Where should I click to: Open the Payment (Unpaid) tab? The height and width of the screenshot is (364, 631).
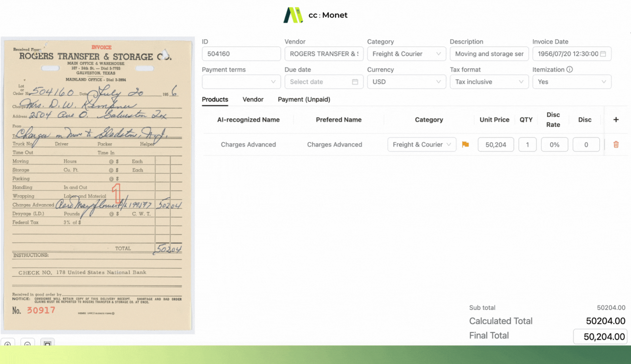tap(304, 100)
